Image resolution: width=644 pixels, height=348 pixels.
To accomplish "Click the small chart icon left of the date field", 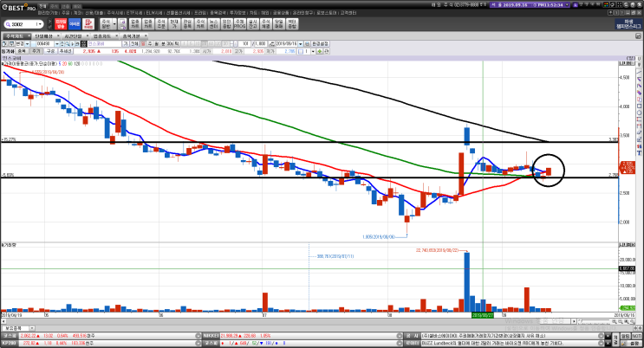I will pos(272,43).
